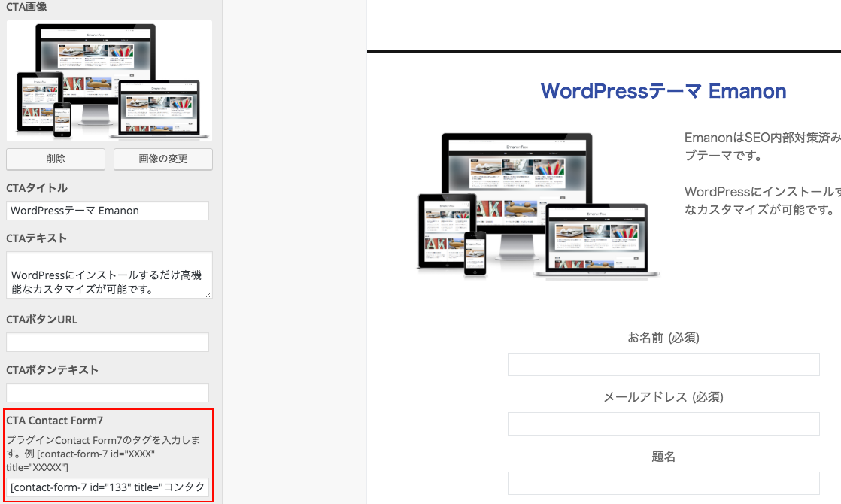Screen dimensions: 841x504
Task: Click the preview heading WordPressテーマ Emanon
Action: pos(663,91)
